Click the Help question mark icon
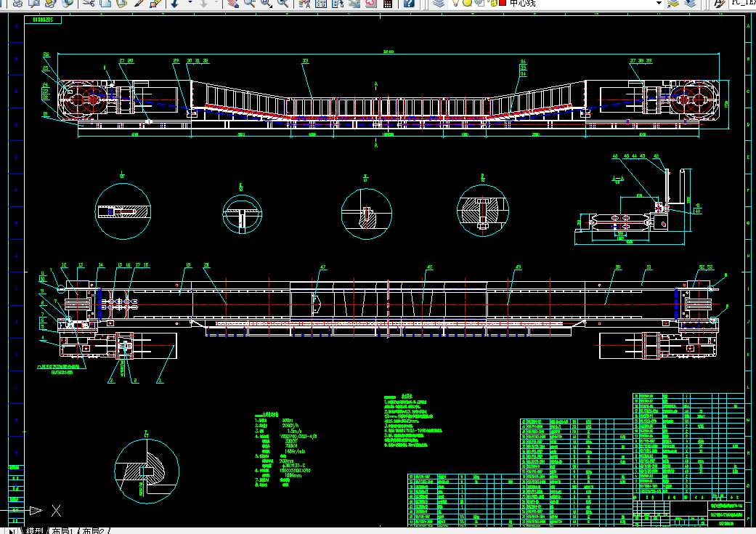The width and height of the screenshot is (756, 534). [409, 3]
